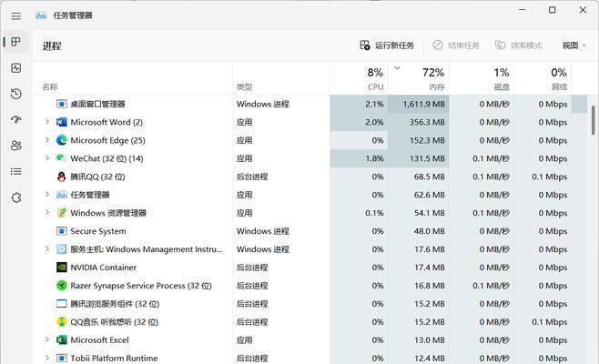Click the vertical scrollbar thumb

pyautogui.click(x=594, y=120)
